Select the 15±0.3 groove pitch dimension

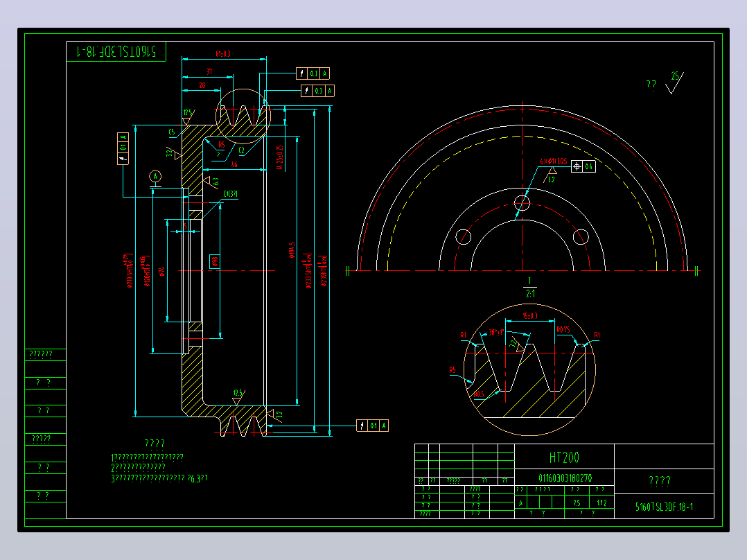pos(529,315)
